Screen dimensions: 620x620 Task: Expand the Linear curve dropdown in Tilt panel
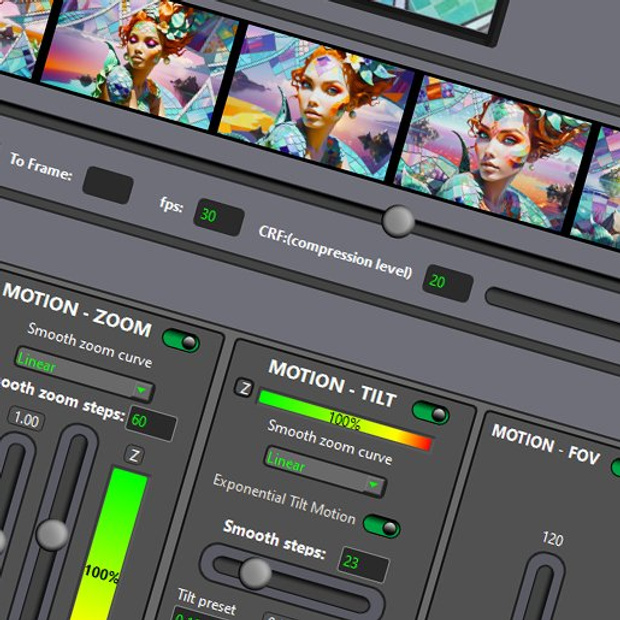324,472
